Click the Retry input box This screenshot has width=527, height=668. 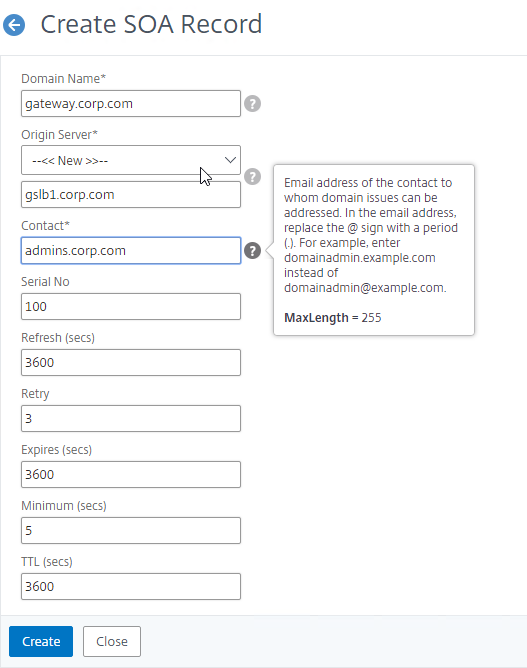131,418
